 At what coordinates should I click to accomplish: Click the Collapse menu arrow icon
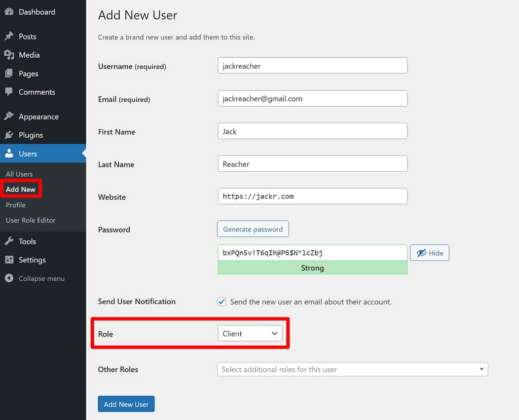[x=9, y=278]
